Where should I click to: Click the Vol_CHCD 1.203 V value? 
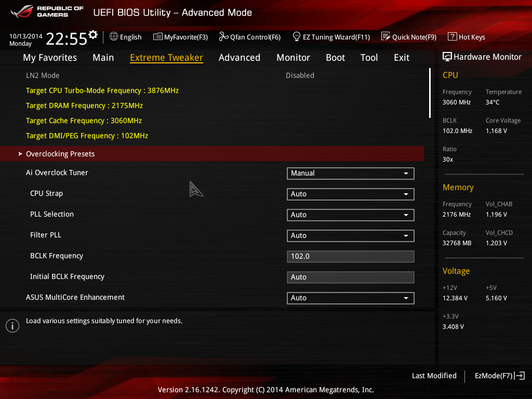click(x=496, y=243)
